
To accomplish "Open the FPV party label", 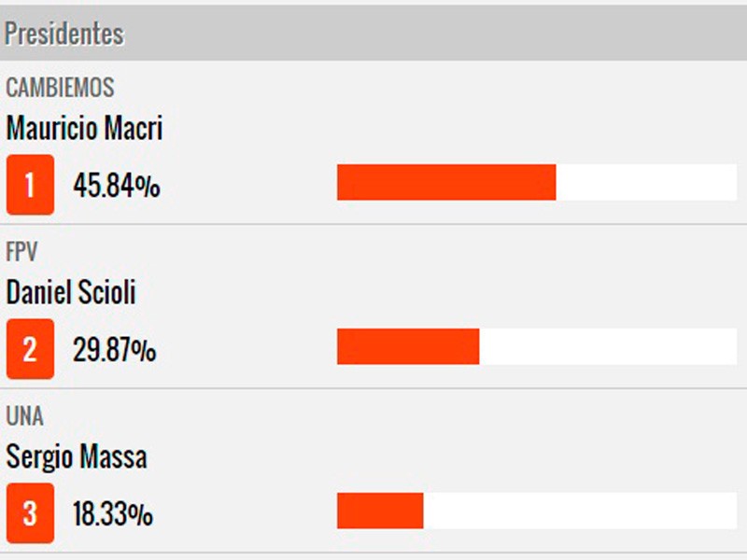I will [21, 252].
